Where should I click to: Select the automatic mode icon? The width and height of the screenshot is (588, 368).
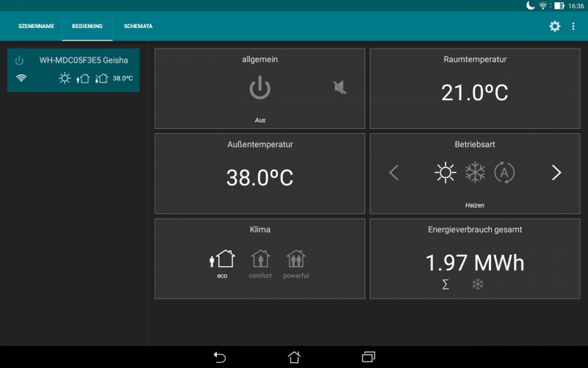tap(504, 172)
